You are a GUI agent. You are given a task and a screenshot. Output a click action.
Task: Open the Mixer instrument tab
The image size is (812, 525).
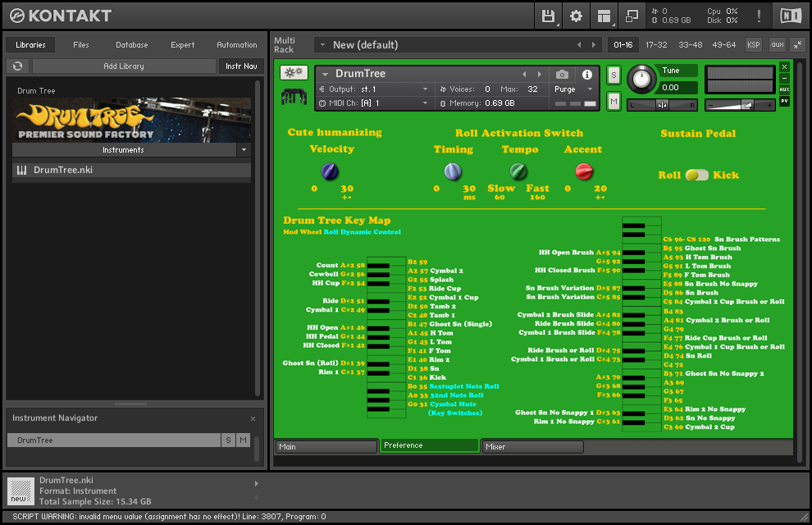(533, 447)
